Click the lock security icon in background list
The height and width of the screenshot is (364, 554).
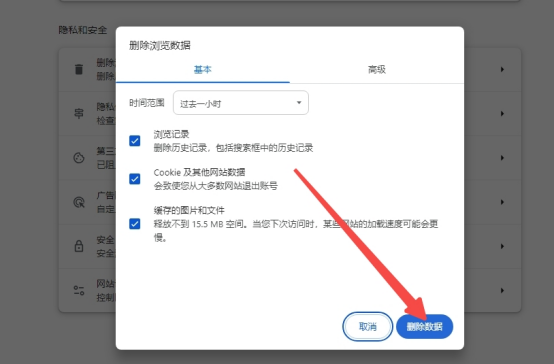click(79, 246)
